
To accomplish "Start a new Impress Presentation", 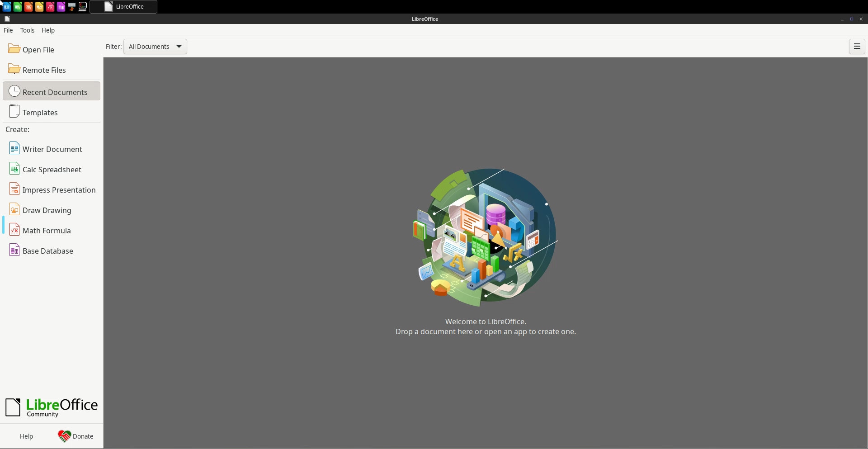I will (x=59, y=190).
